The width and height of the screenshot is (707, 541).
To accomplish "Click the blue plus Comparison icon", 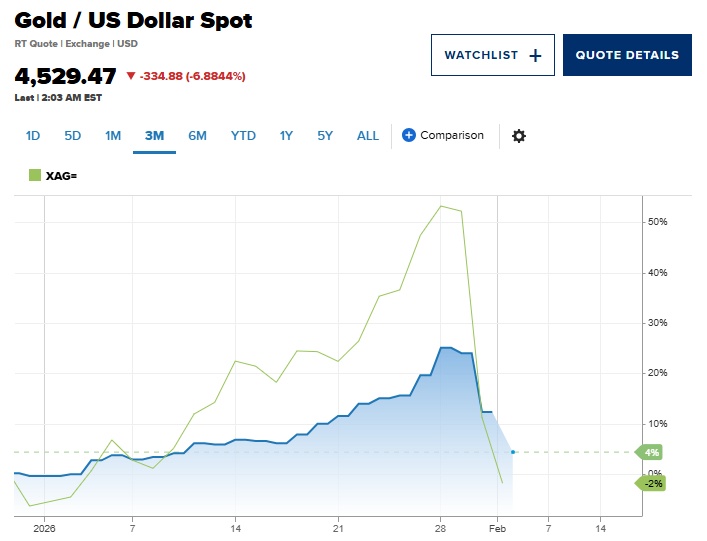I will click(x=408, y=135).
